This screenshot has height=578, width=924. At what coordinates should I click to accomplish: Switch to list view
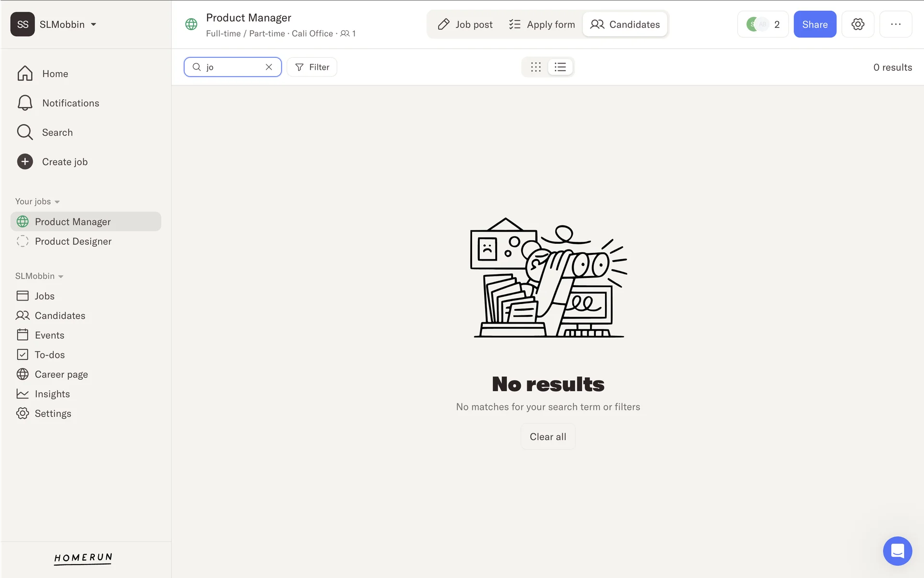[x=560, y=67]
